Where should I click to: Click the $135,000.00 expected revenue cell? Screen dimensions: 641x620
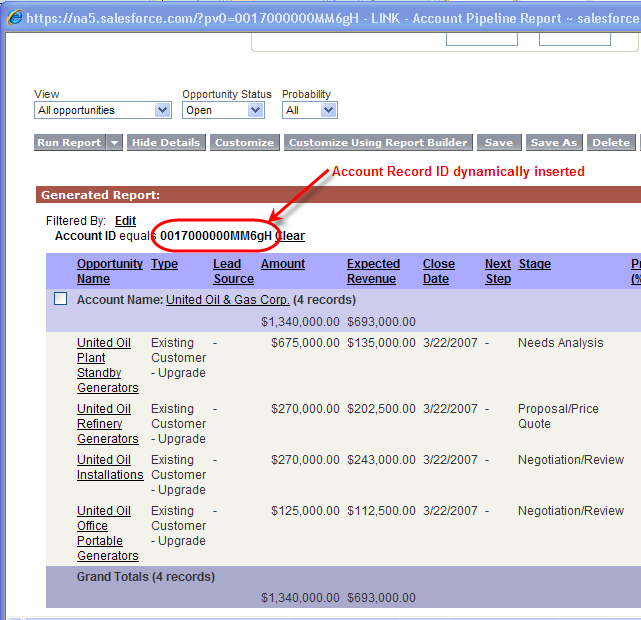point(381,342)
